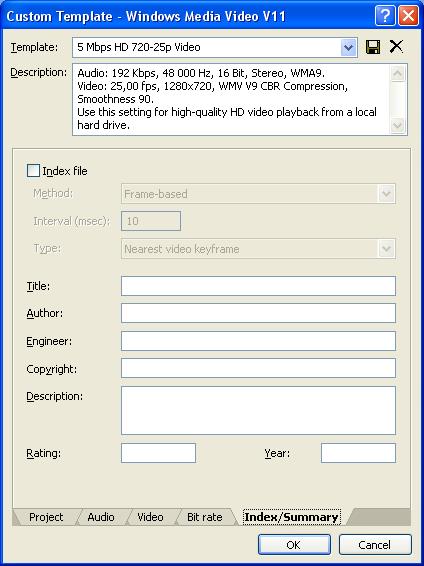Viewport: 424px width, 566px height.
Task: Focus the Author text field
Action: [258, 313]
